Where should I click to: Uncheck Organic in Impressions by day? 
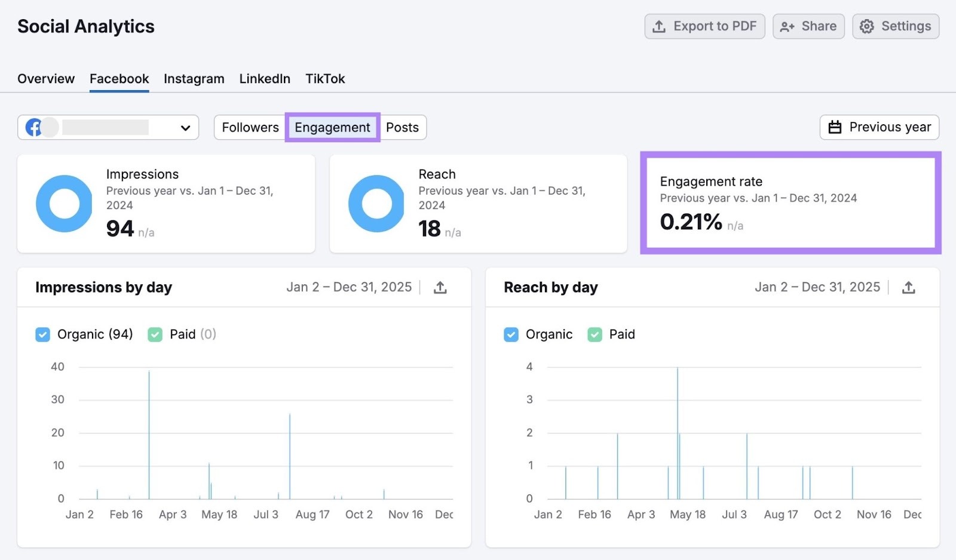(x=42, y=334)
